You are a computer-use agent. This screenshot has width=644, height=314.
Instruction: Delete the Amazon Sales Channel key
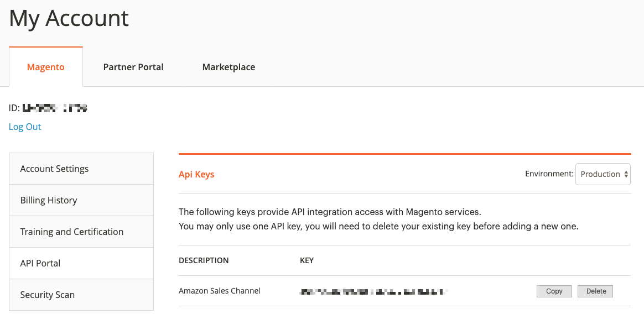coord(595,291)
